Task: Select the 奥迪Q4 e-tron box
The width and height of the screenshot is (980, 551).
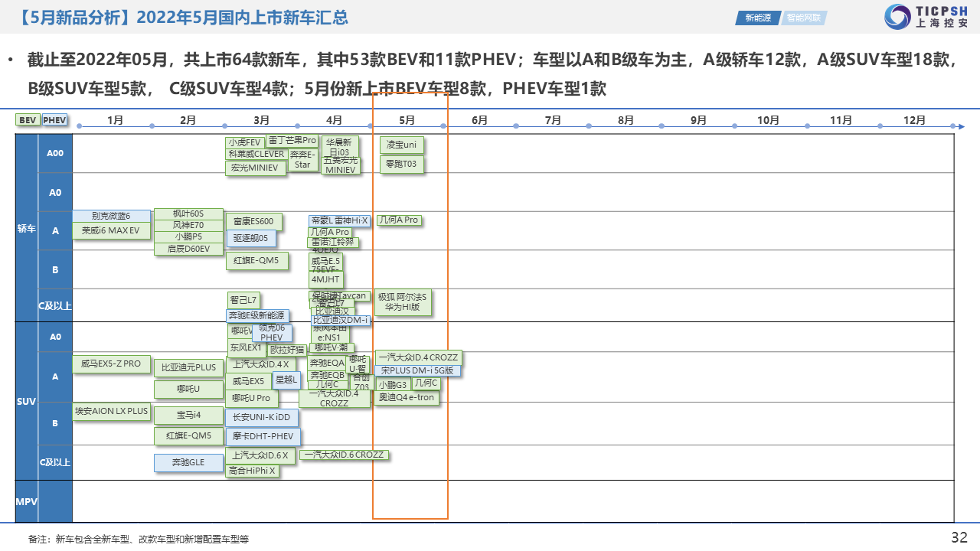Action: [406, 398]
